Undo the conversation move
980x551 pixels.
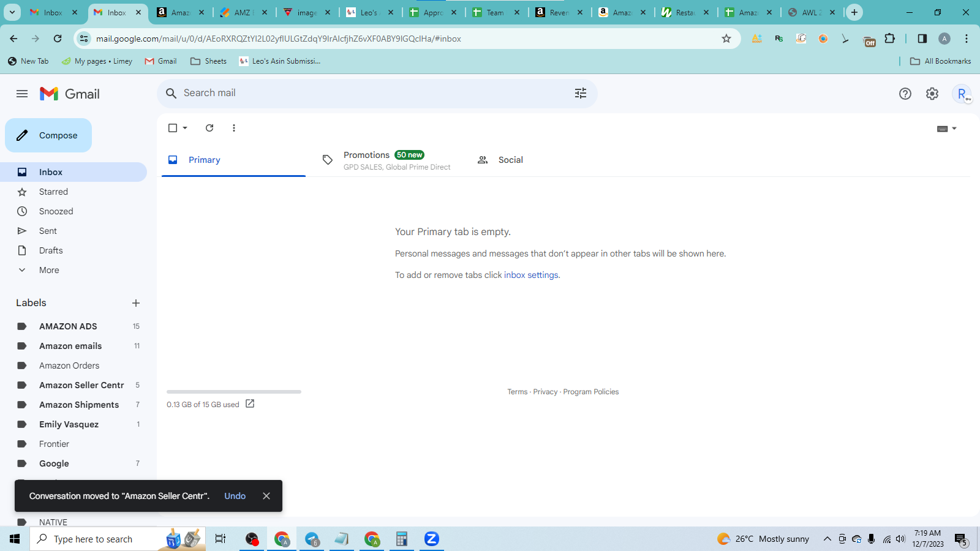click(x=235, y=496)
